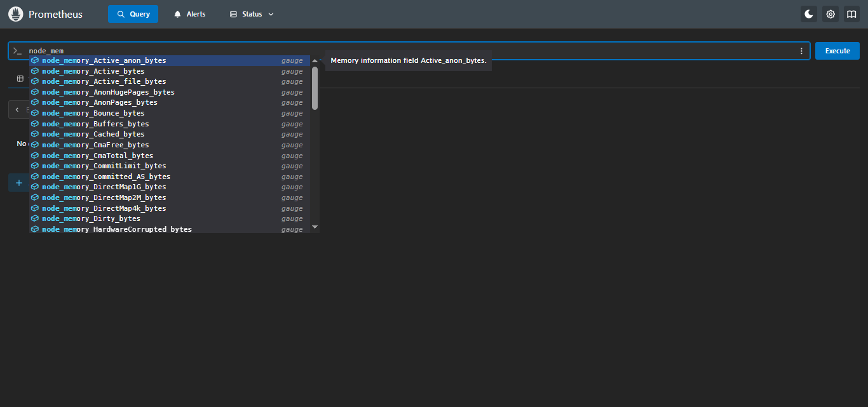Click the autocomplete scrollbar thumb
Screen dimensions: 868x407
(x=315, y=88)
